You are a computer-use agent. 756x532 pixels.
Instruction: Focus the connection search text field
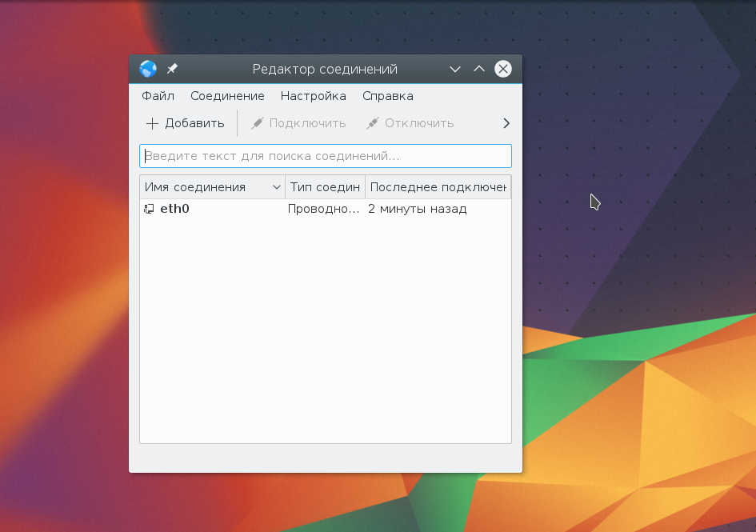click(x=326, y=156)
